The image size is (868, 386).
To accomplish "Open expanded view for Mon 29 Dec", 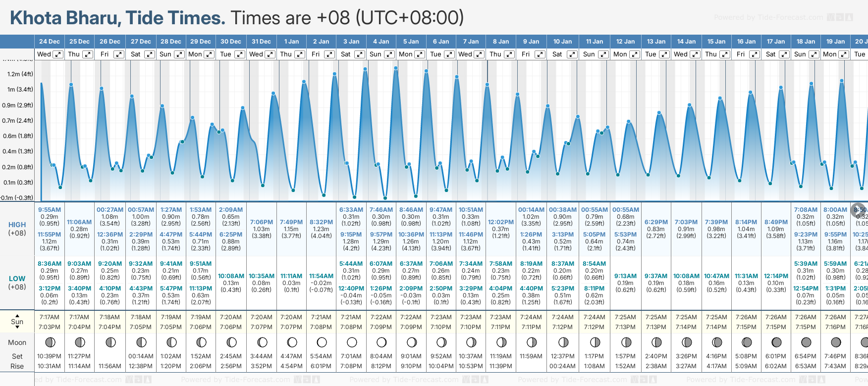I will (x=209, y=54).
